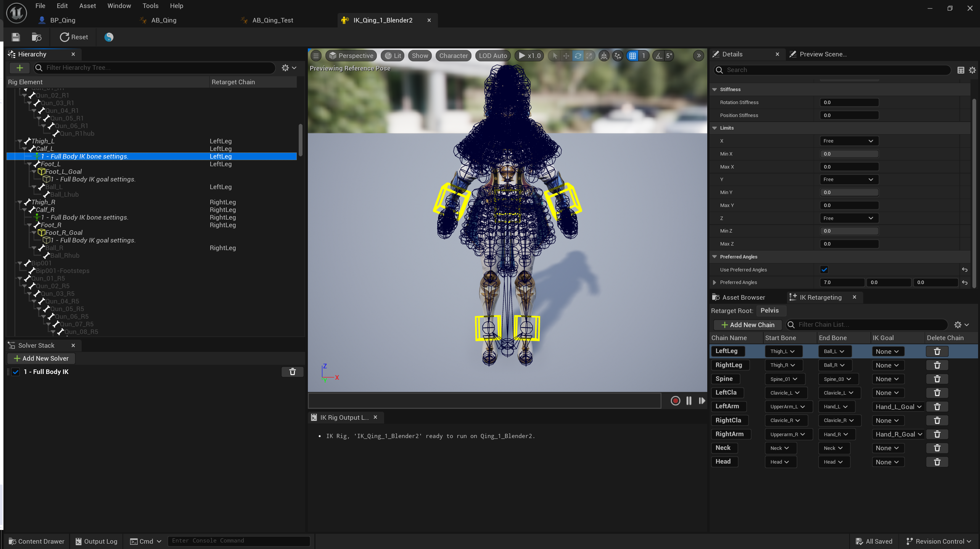Image resolution: width=980 pixels, height=549 pixels.
Task: Delete the LeftArm retarget chain
Action: (937, 407)
